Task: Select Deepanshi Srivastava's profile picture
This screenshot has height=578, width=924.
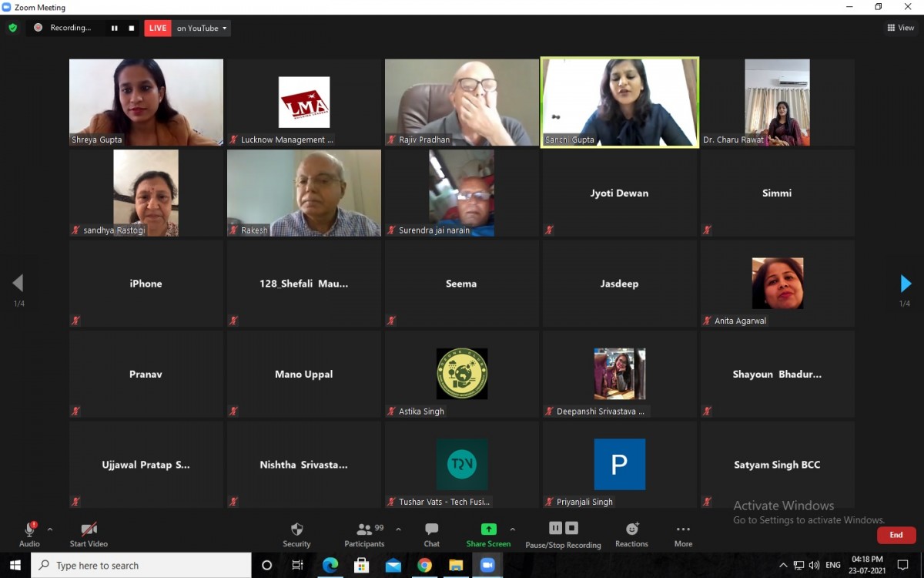Action: click(620, 374)
